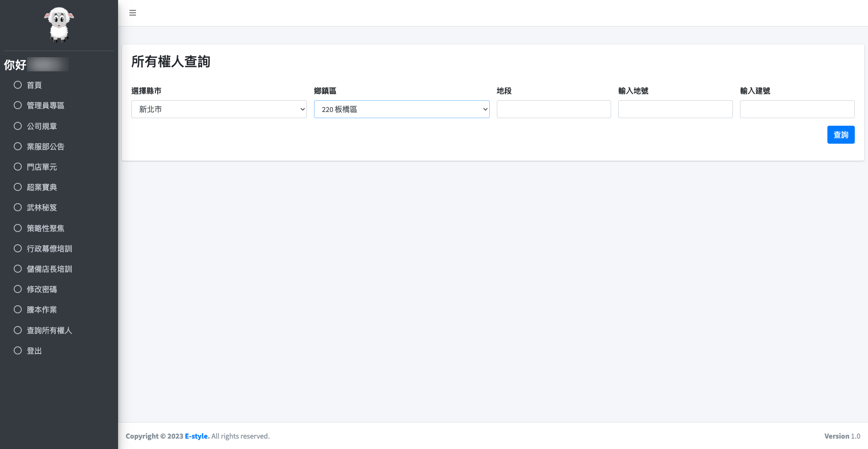Click the circle icon beside 管理員專區

(18, 105)
